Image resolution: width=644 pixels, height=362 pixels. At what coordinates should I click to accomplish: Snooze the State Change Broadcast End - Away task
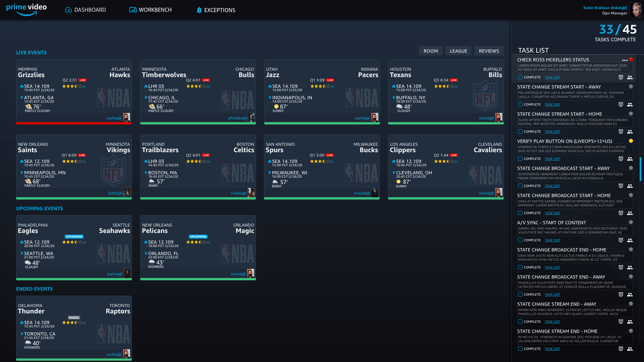[621, 295]
